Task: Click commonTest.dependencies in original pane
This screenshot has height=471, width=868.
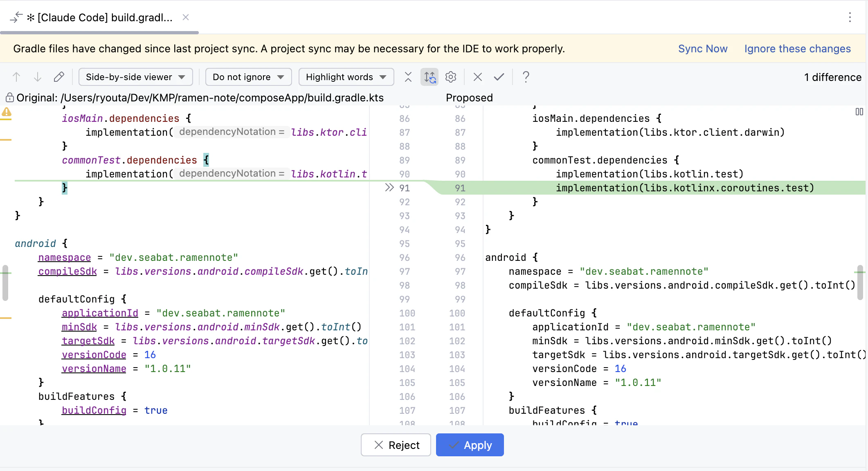Action: [x=129, y=160]
